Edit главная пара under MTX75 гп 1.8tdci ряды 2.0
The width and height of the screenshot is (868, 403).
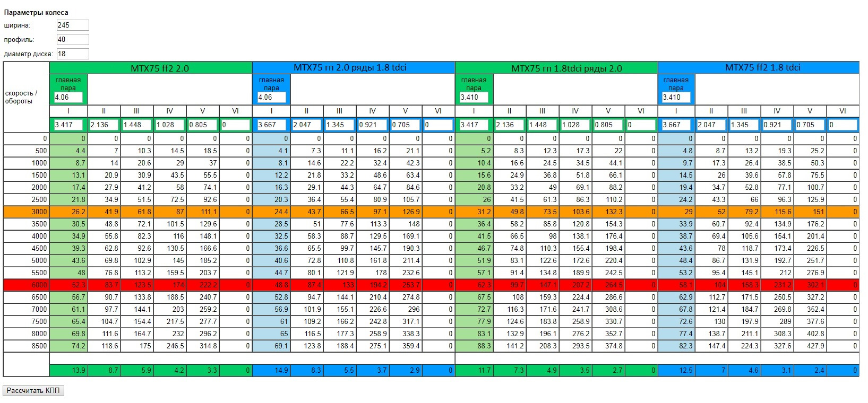(x=474, y=98)
